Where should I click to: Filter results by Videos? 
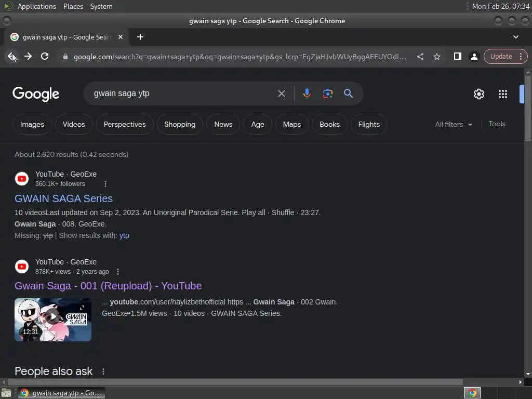click(74, 124)
